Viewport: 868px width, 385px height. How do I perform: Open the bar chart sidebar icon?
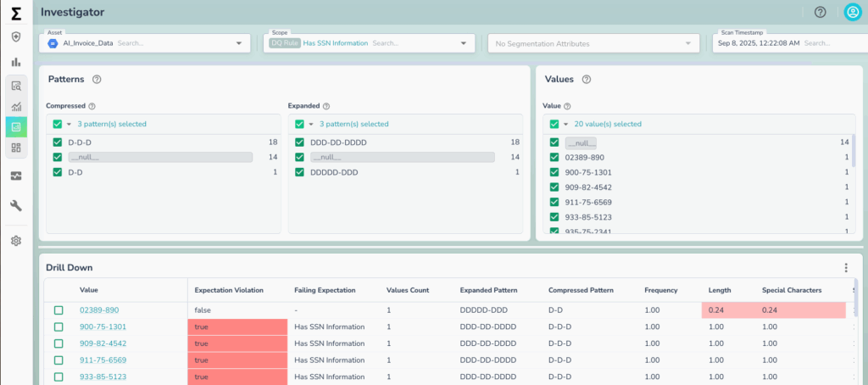[16, 62]
